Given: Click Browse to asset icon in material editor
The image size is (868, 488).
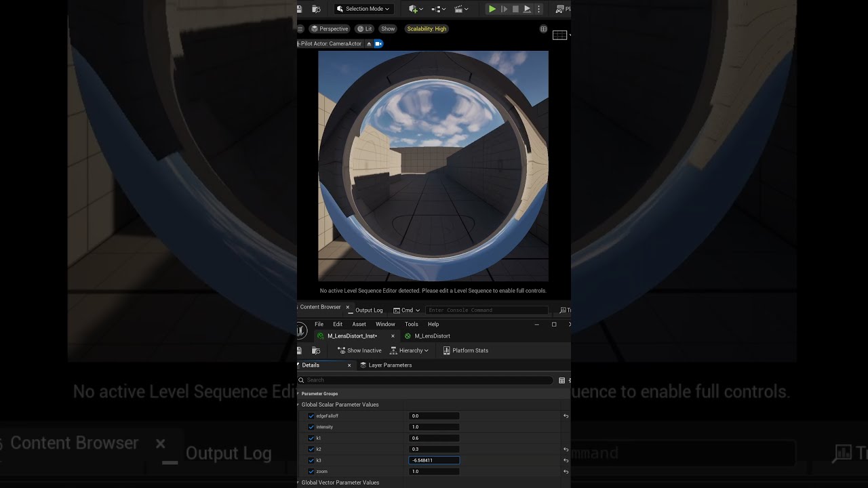Looking at the screenshot, I should point(316,350).
